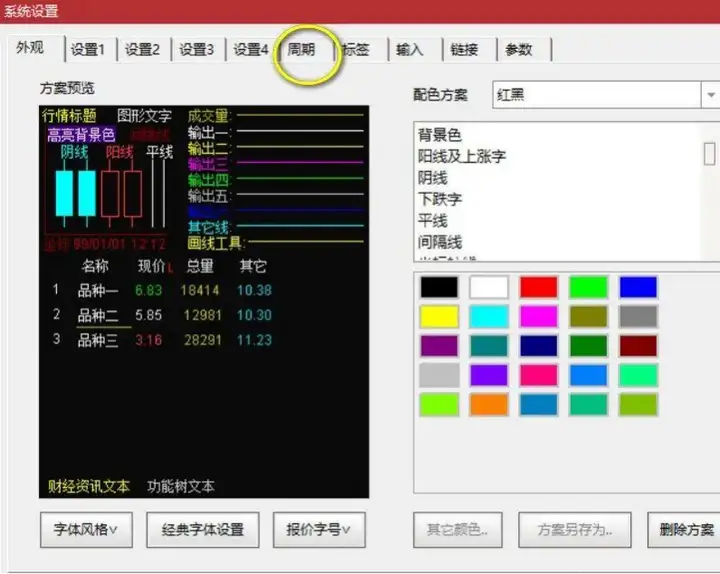
Task: Choose the yellow color swatch
Action: (439, 317)
